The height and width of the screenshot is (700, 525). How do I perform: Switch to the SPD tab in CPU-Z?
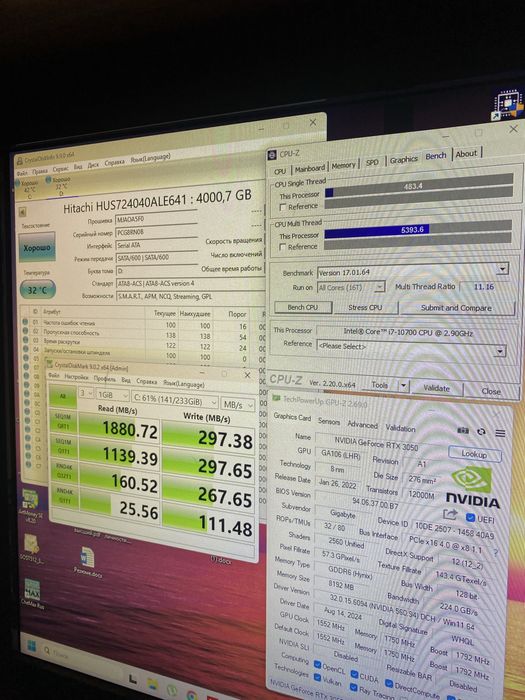tap(372, 162)
